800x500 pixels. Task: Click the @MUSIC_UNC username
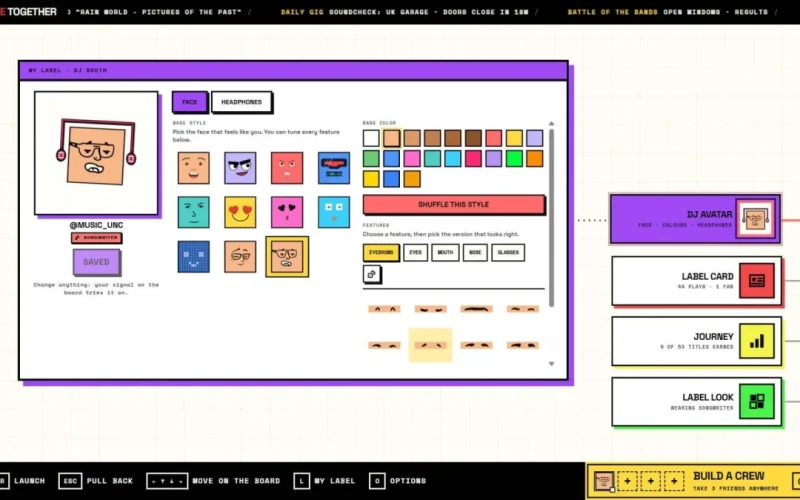coord(96,225)
